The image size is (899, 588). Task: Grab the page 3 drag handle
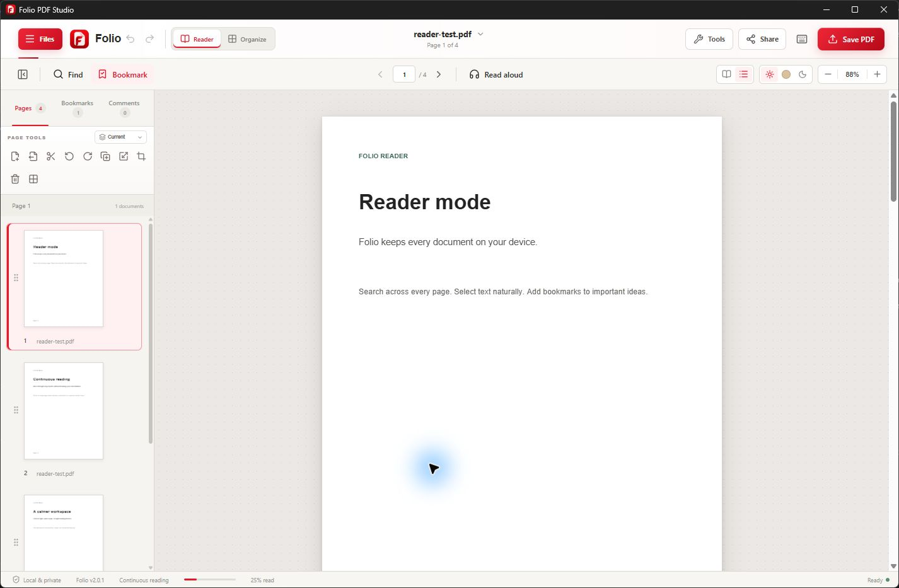click(x=16, y=543)
